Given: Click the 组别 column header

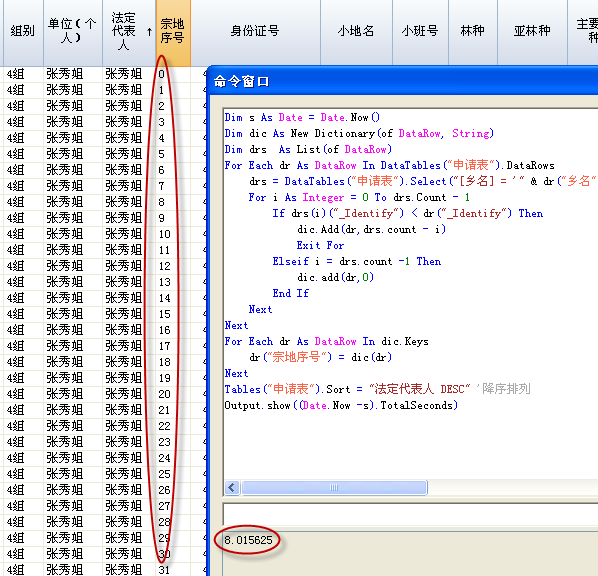Looking at the screenshot, I should tap(23, 32).
